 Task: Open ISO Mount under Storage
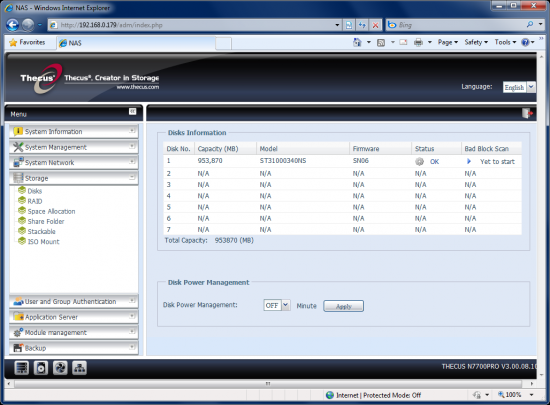pyautogui.click(x=43, y=242)
